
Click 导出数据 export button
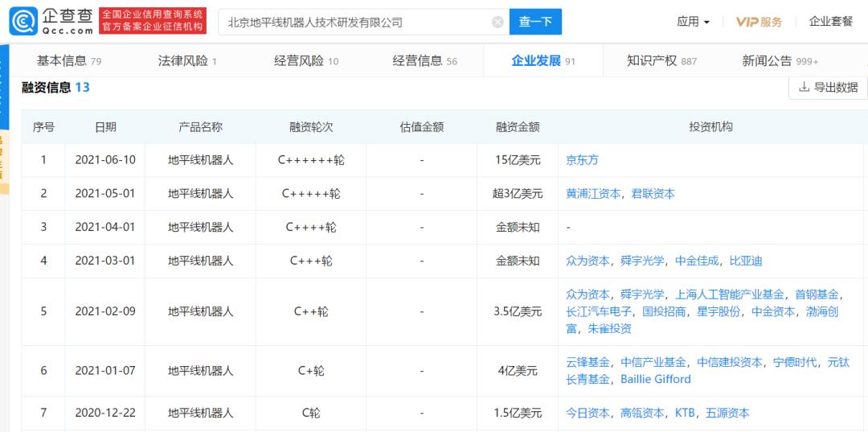(828, 88)
